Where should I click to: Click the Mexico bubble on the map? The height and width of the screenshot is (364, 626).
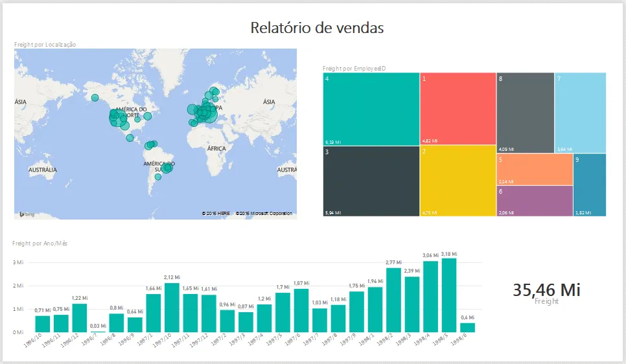click(x=130, y=138)
